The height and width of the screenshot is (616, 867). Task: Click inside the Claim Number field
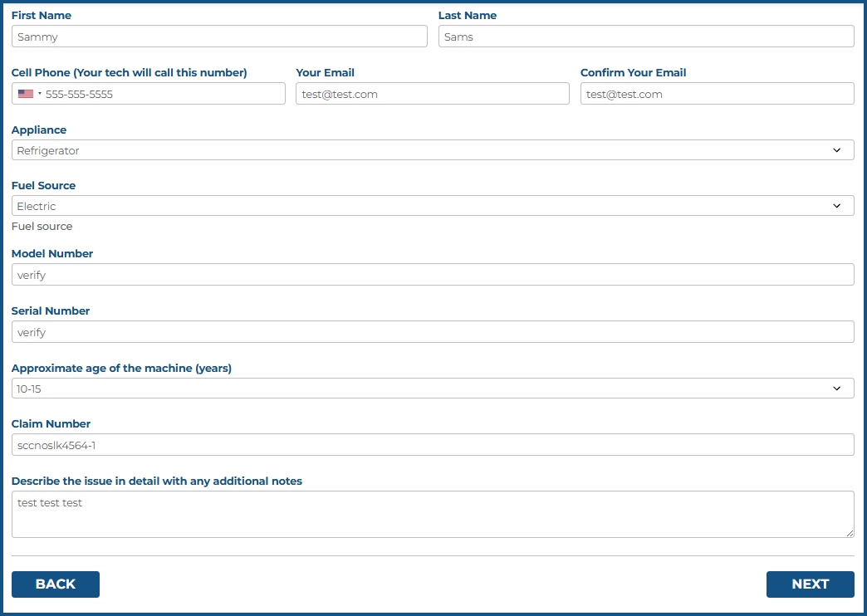432,445
